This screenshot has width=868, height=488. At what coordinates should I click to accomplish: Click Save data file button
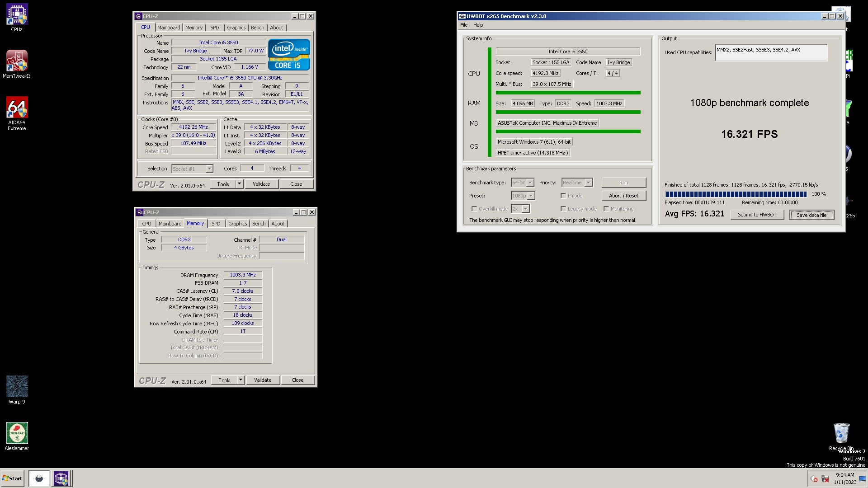[x=811, y=215]
